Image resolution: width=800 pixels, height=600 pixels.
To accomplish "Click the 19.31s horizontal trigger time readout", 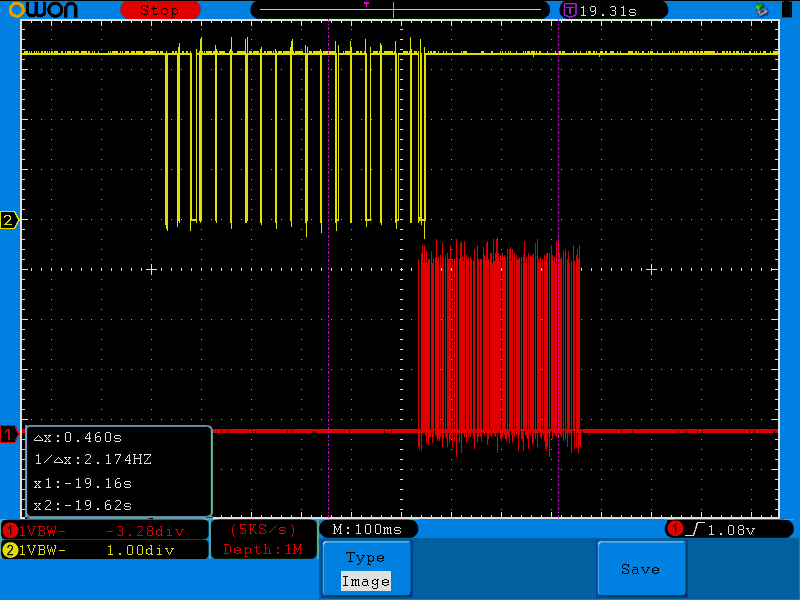I will click(x=608, y=11).
